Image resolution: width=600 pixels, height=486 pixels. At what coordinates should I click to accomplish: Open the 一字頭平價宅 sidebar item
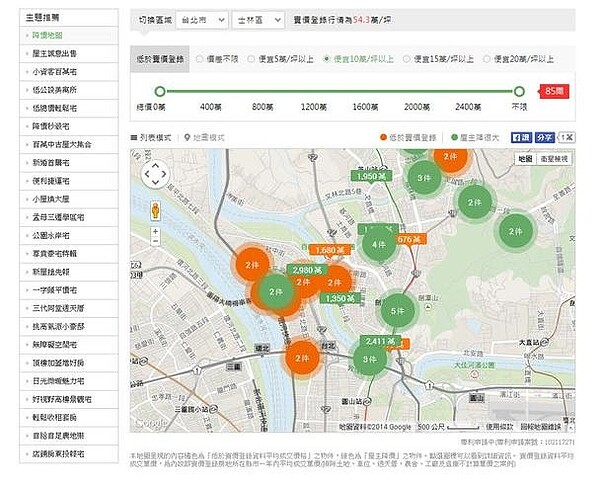pos(54,290)
